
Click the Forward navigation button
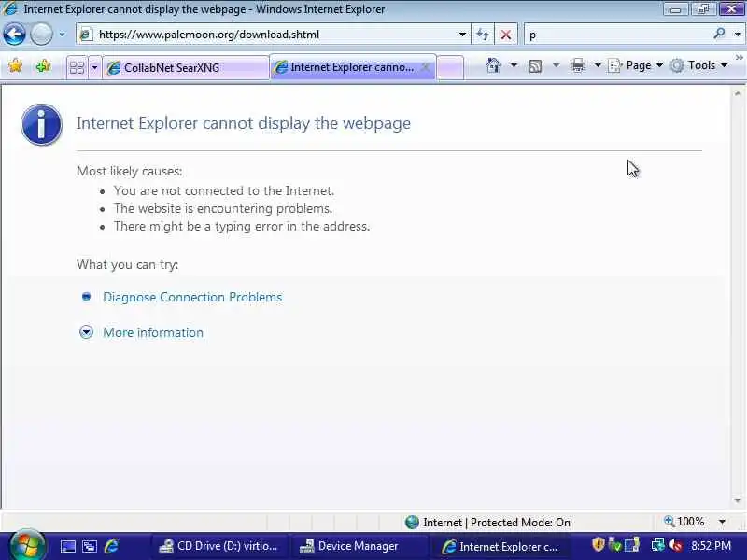(41, 35)
